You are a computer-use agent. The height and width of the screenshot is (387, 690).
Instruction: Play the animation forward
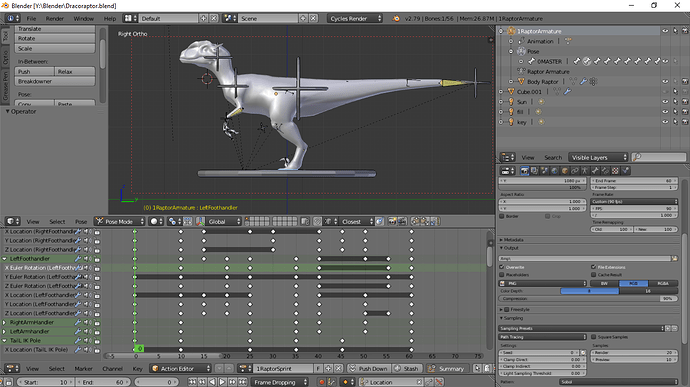(x=222, y=382)
